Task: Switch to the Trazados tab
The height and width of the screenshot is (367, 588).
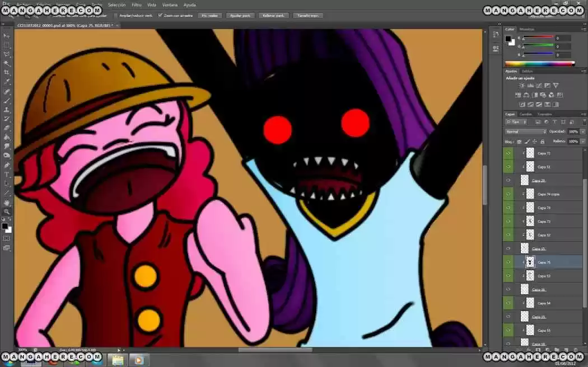Action: point(544,114)
